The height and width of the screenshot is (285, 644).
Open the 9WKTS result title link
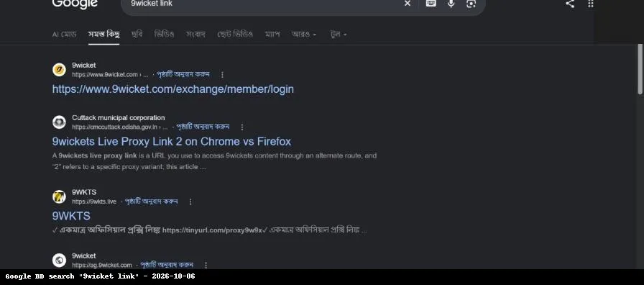pos(71,216)
